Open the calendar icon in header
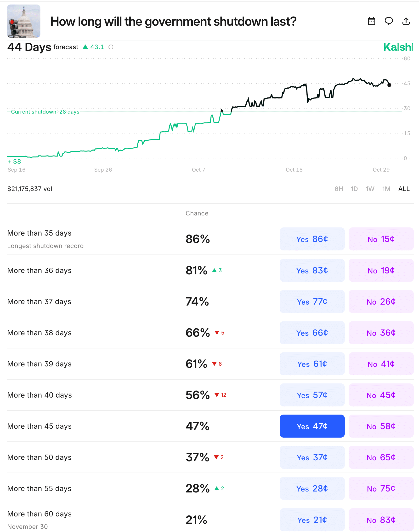The height and width of the screenshot is (532, 419). 371,21
